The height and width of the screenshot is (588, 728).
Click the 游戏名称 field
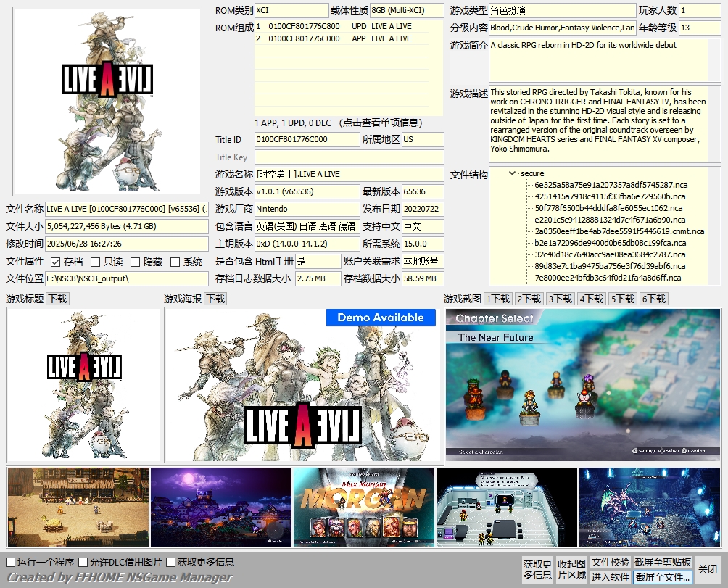coord(349,175)
